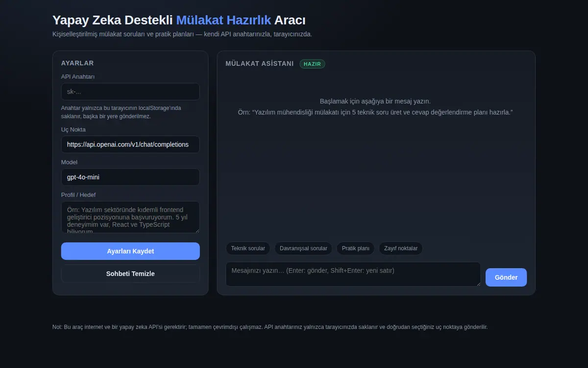The width and height of the screenshot is (588, 368).
Task: Click the Model label text
Action: (x=69, y=162)
